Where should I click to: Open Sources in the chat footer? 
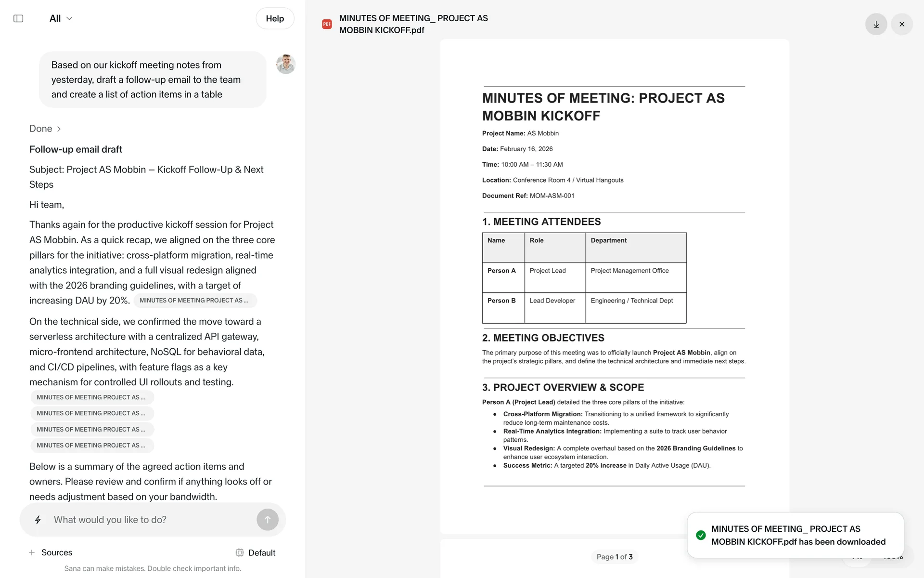(x=57, y=552)
